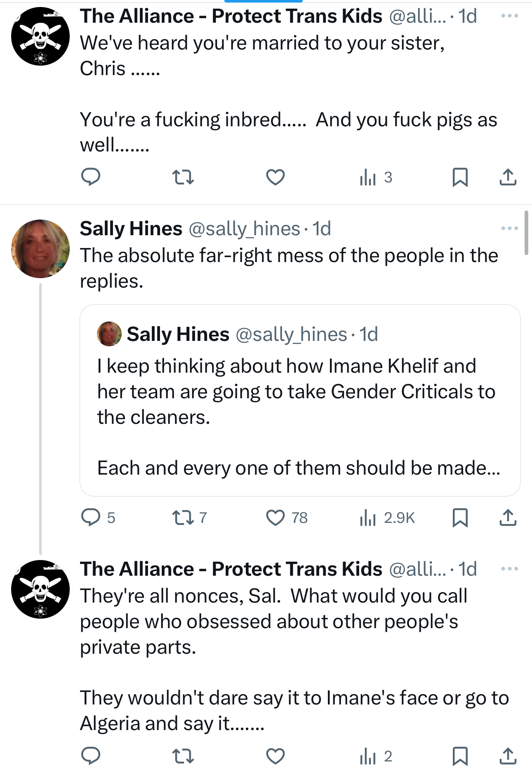Share Sally Hines' far-right mess tweet
The image size is (532, 780).
[x=508, y=518]
